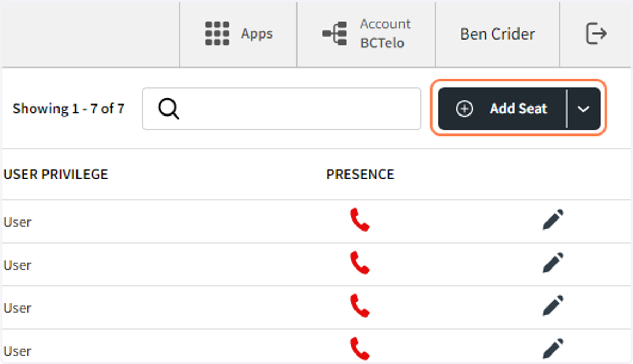
Task: Click second row's red phone presence icon
Action: [360, 263]
